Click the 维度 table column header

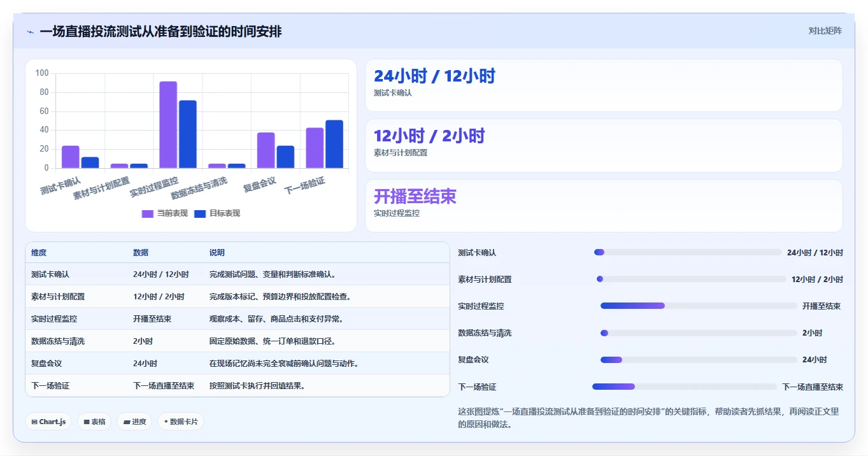[39, 253]
